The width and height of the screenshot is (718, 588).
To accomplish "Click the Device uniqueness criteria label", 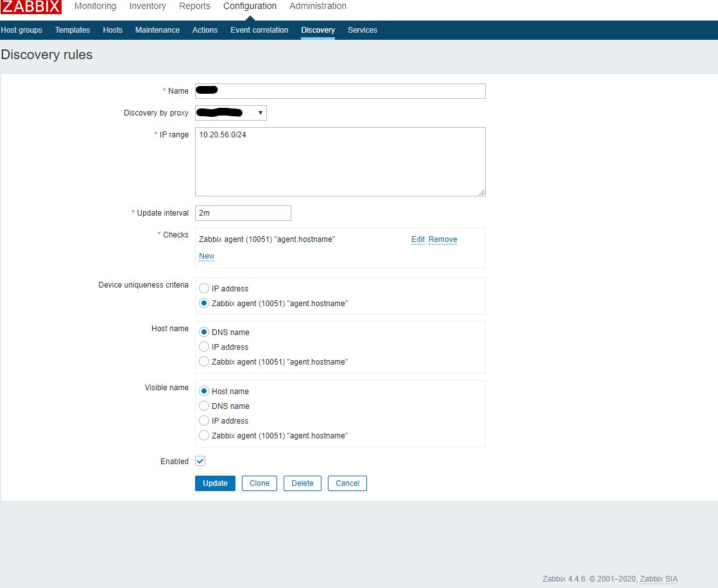I will tap(143, 285).
